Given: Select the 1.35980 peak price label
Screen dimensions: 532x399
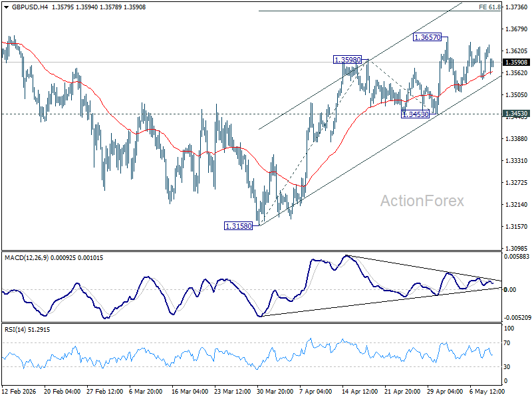Looking at the screenshot, I should pyautogui.click(x=347, y=60).
